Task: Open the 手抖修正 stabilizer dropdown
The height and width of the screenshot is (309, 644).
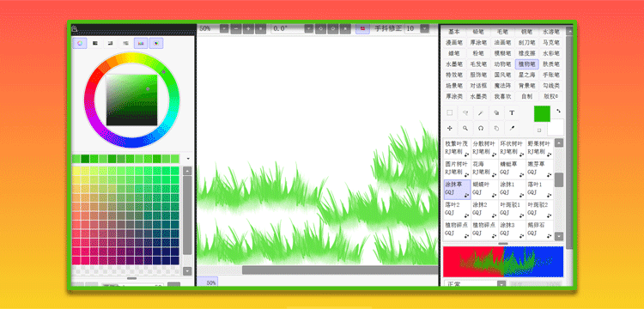Action: coord(424,28)
